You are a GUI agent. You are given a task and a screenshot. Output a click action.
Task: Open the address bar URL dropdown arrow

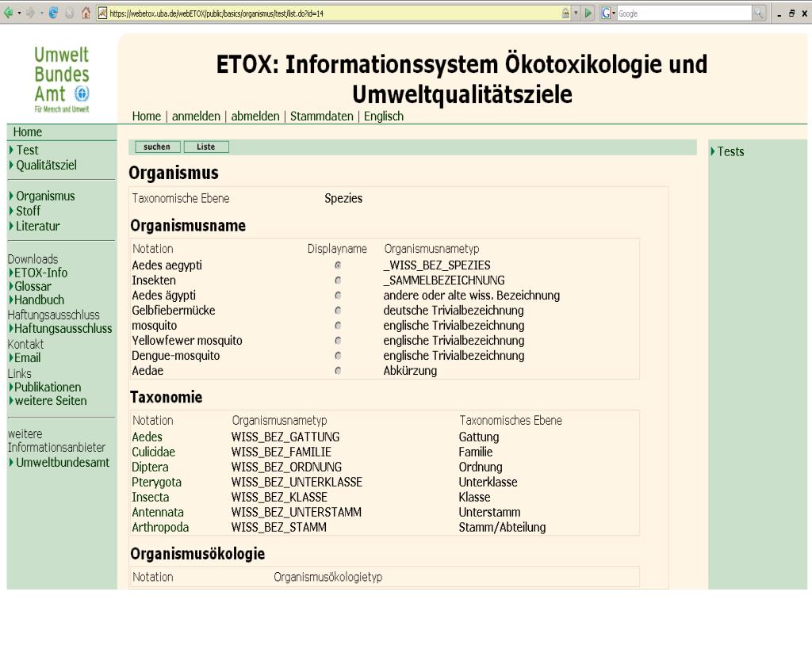tap(576, 13)
